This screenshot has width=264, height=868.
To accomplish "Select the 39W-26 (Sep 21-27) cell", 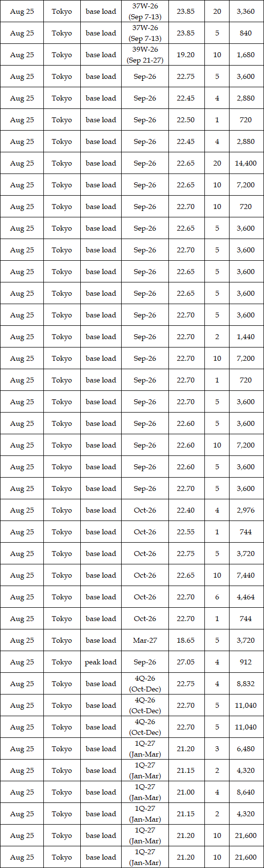I will [x=145, y=55].
